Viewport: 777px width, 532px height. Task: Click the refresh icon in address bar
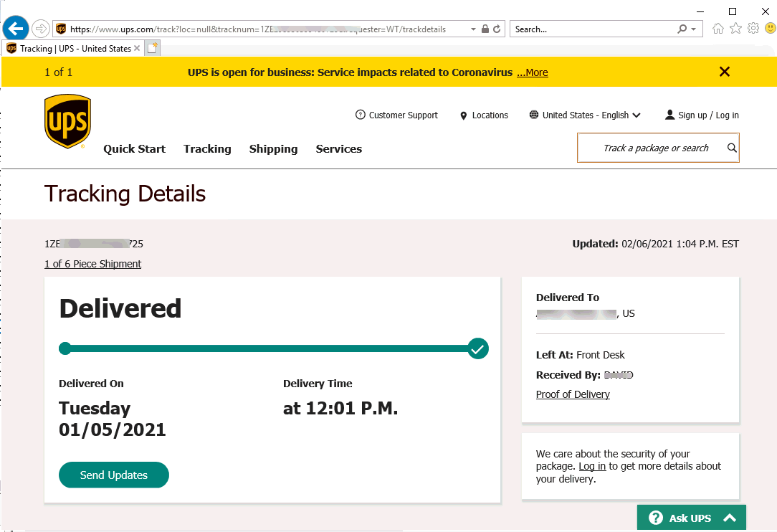click(497, 29)
